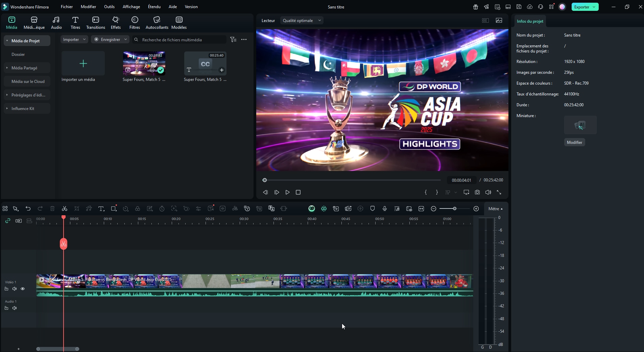Viewport: 644px width, 352px height.
Task: Lock the Vidéo 1 track
Action: [x=6, y=289]
